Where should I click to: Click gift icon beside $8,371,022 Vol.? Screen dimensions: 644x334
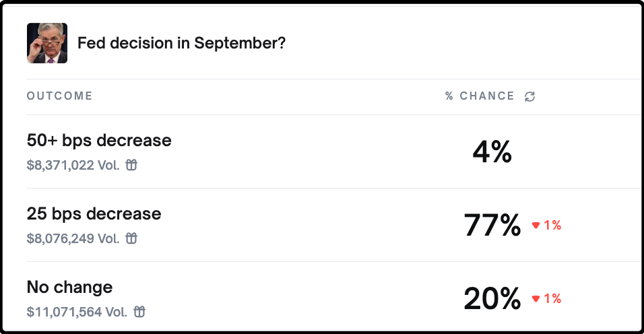click(x=131, y=165)
